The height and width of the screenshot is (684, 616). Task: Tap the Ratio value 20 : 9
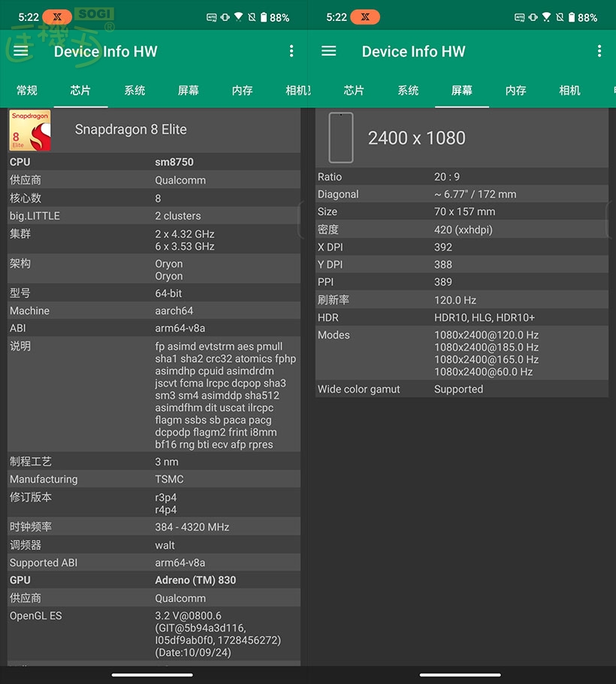point(447,176)
